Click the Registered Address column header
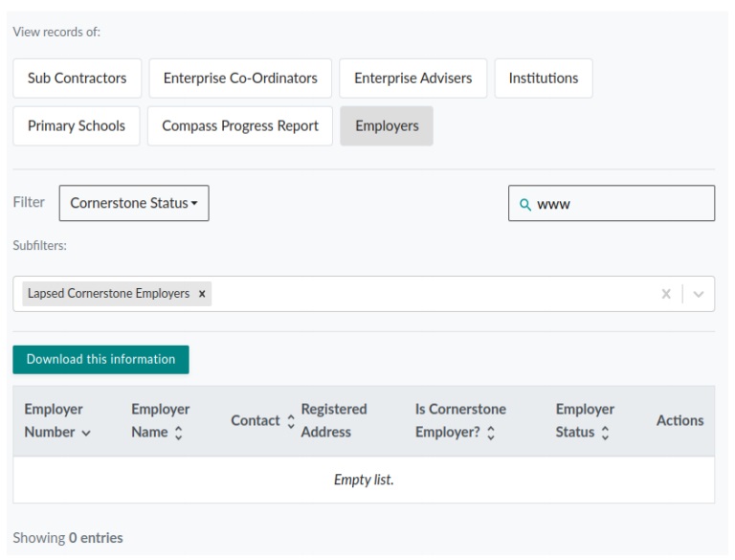 point(334,420)
